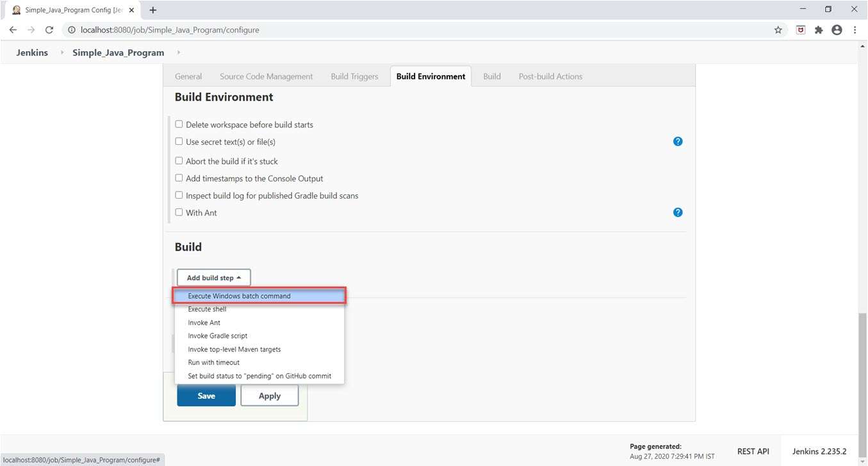Open Chrome three-dot menu

855,29
